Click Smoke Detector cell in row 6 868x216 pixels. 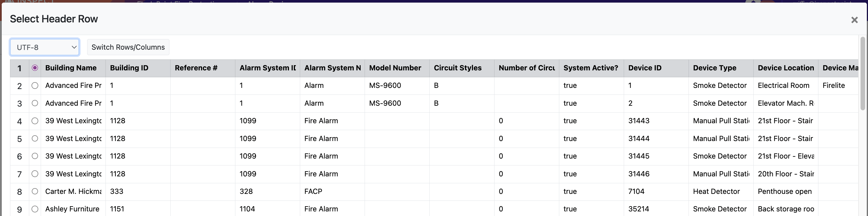pyautogui.click(x=721, y=156)
